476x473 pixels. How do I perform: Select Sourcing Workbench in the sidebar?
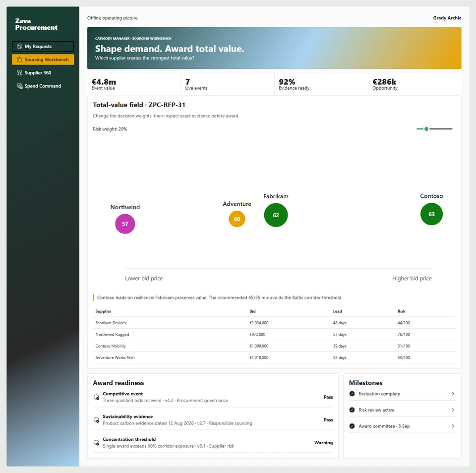(43, 59)
